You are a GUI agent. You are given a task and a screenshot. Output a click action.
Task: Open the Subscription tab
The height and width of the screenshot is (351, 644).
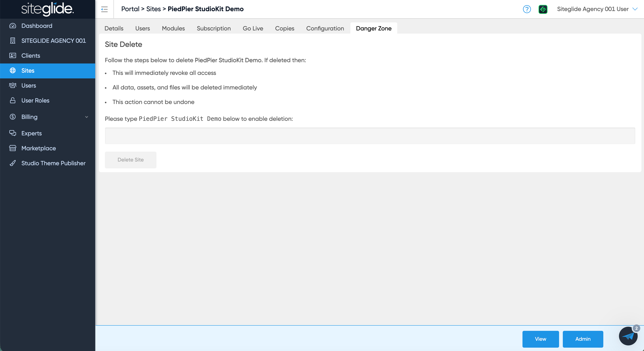click(x=214, y=29)
